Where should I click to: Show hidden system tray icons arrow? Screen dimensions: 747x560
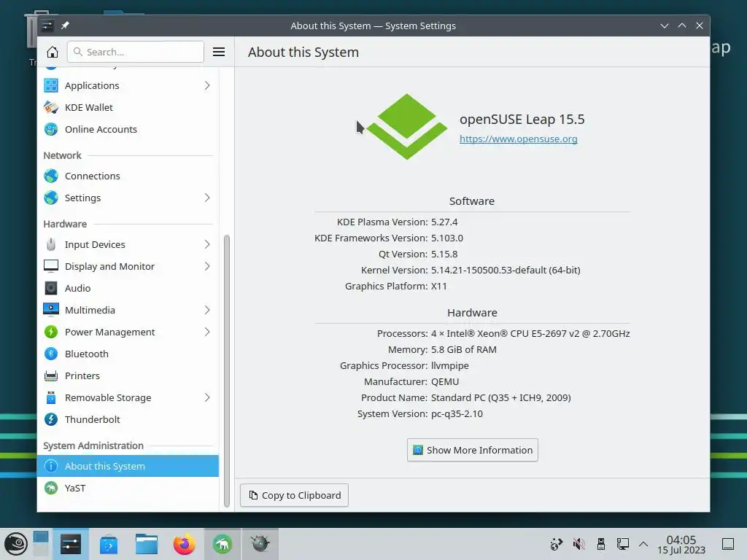[643, 544]
